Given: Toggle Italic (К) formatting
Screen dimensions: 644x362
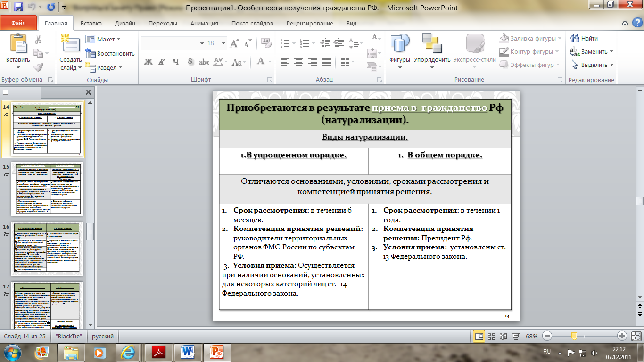Looking at the screenshot, I should pyautogui.click(x=162, y=62).
